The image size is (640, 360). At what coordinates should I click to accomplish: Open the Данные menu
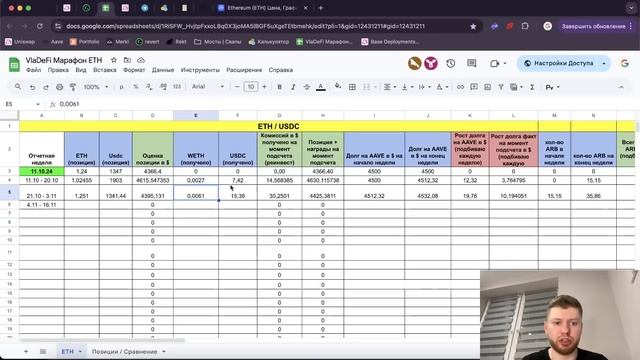point(163,70)
